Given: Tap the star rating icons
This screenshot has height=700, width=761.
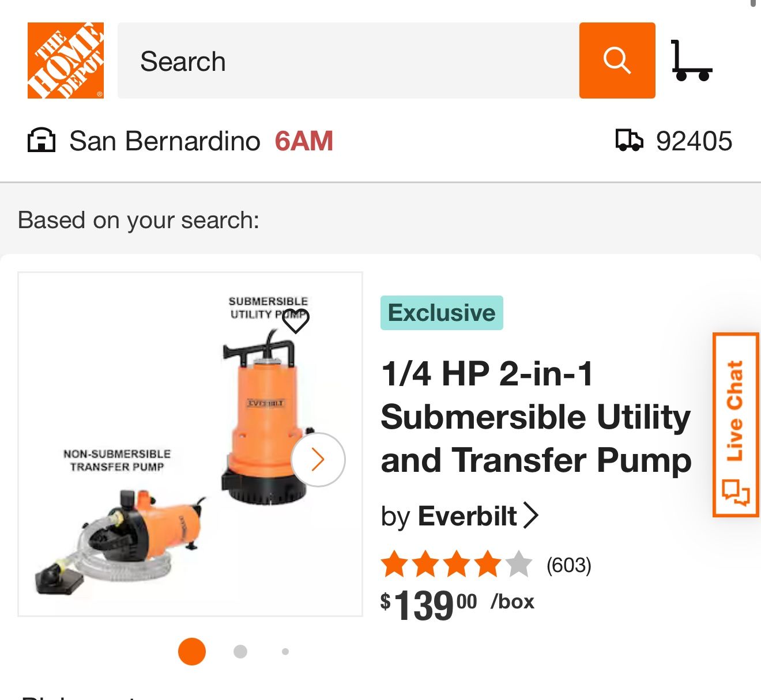Looking at the screenshot, I should coord(455,564).
